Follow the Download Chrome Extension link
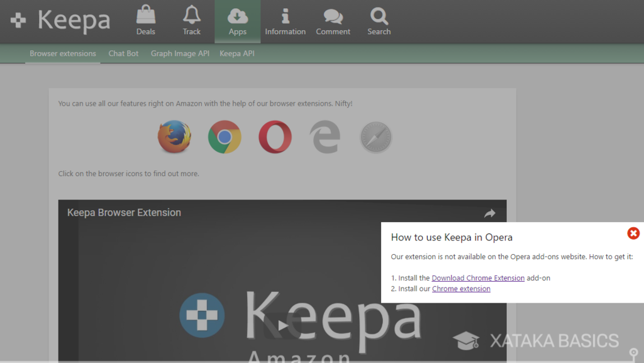The width and height of the screenshot is (644, 363). click(x=478, y=277)
